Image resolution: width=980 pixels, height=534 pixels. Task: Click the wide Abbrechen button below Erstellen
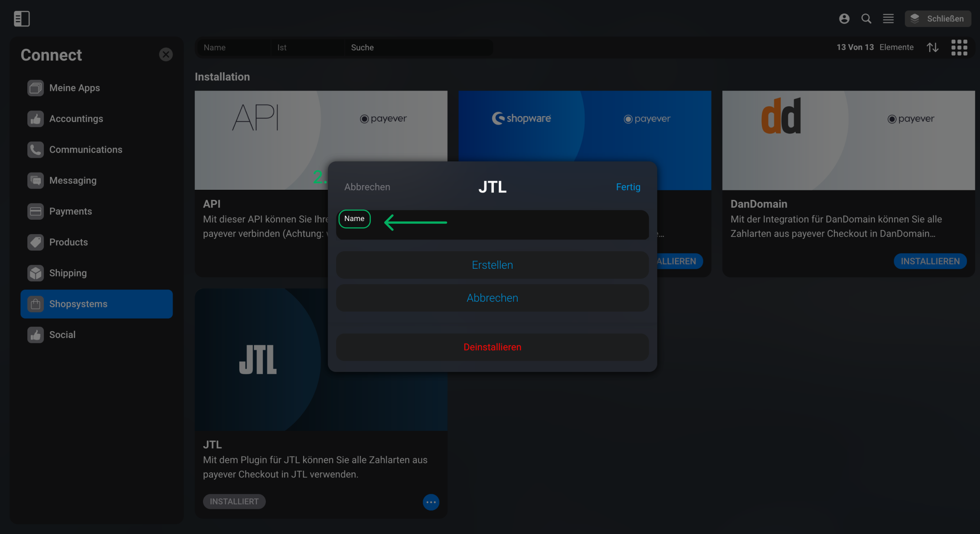pos(492,298)
